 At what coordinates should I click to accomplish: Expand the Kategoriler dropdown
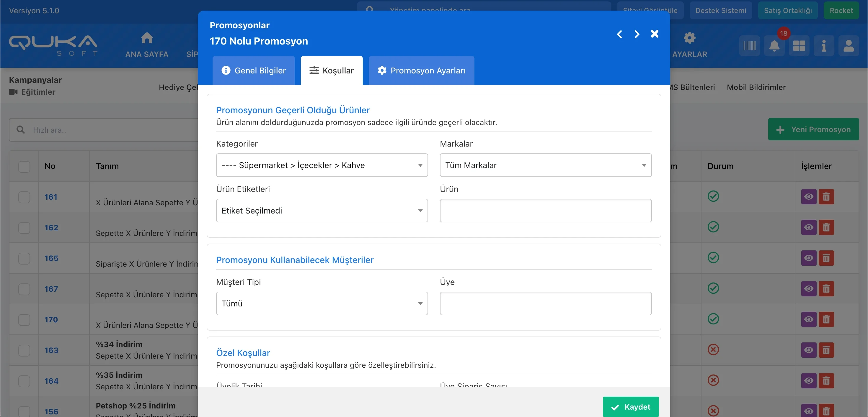coord(322,165)
